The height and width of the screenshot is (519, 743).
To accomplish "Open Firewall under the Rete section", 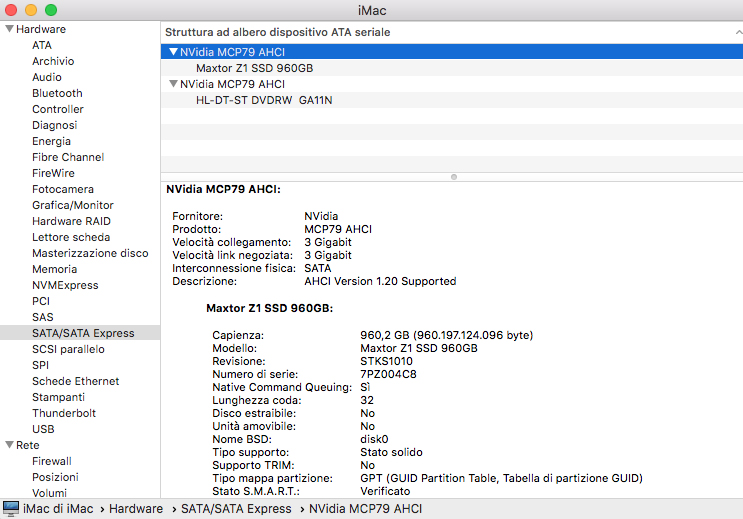I will point(52,461).
